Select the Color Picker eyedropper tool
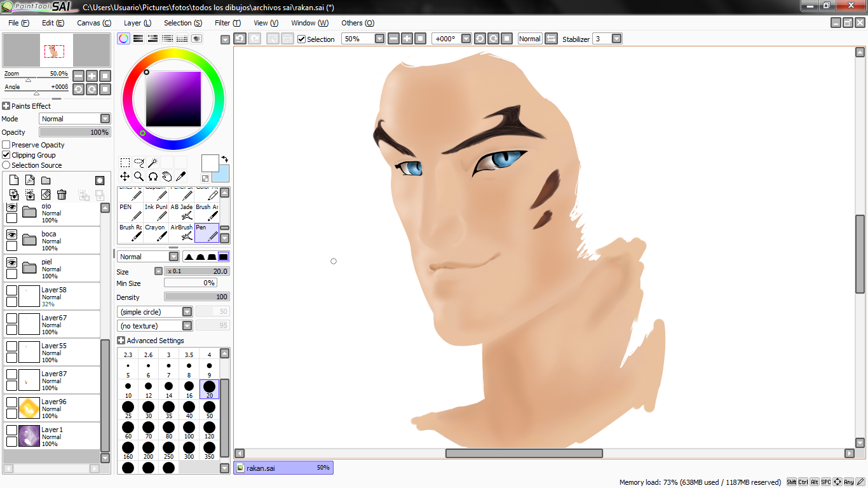 click(x=181, y=177)
